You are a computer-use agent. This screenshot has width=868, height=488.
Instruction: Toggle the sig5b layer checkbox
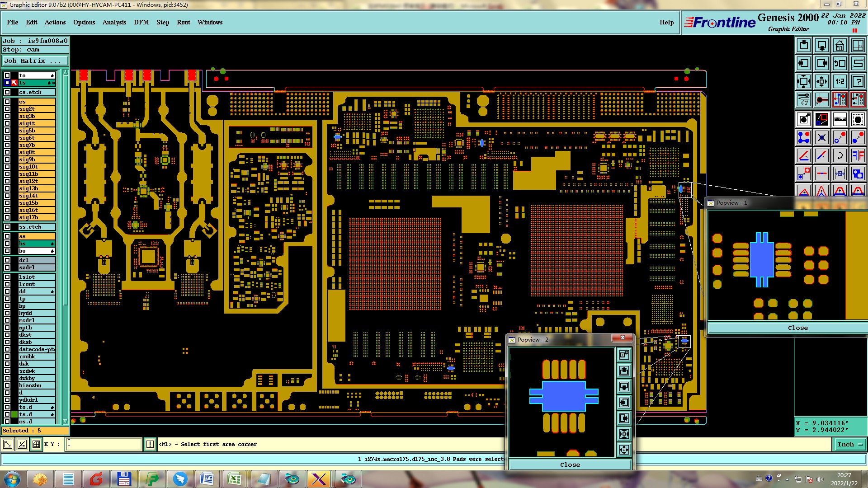(x=7, y=131)
